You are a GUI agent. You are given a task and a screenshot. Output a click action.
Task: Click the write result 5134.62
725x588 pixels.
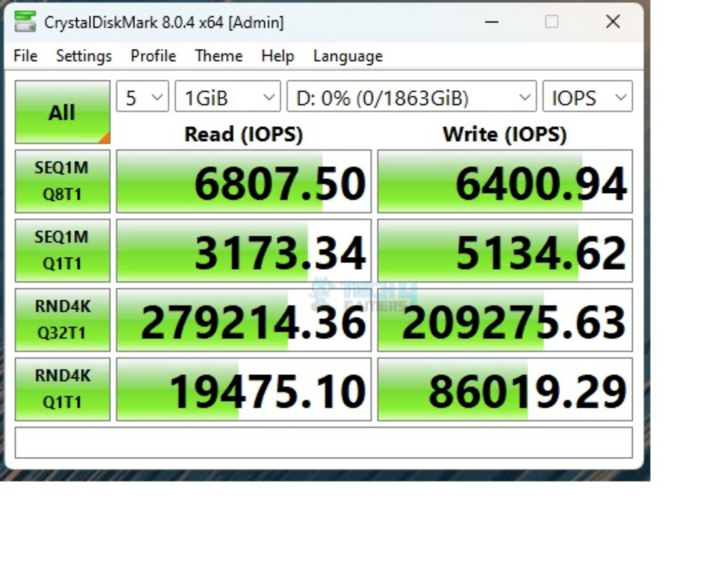tap(505, 250)
